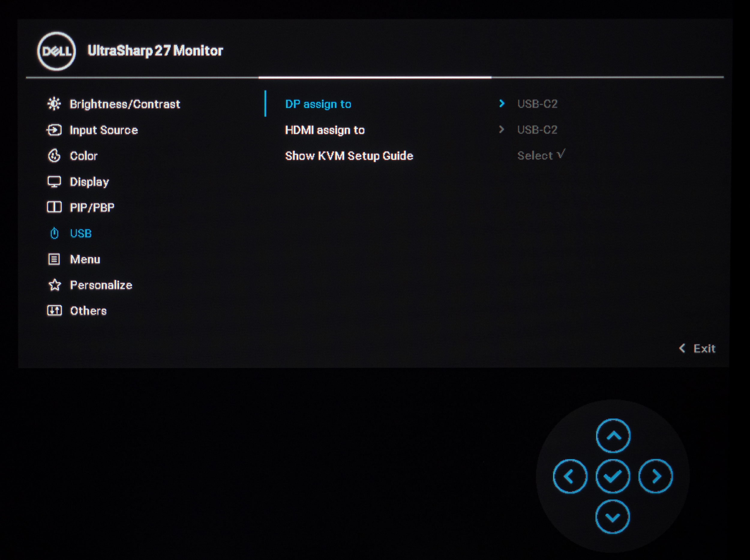Click the Dell logo
This screenshot has width=750, height=560.
click(x=57, y=52)
